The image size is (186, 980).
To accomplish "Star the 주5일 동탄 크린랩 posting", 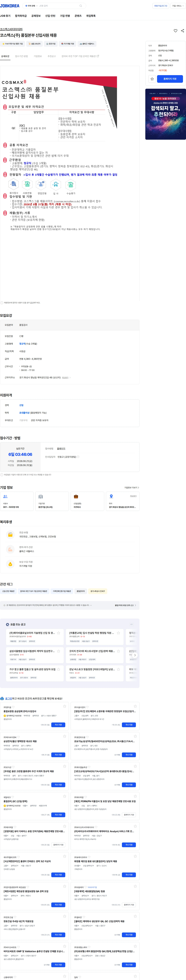I will tap(65, 766).
